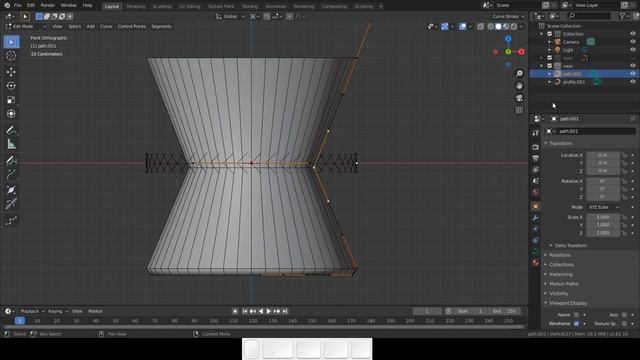Select the Extrude curve tool

click(11, 174)
